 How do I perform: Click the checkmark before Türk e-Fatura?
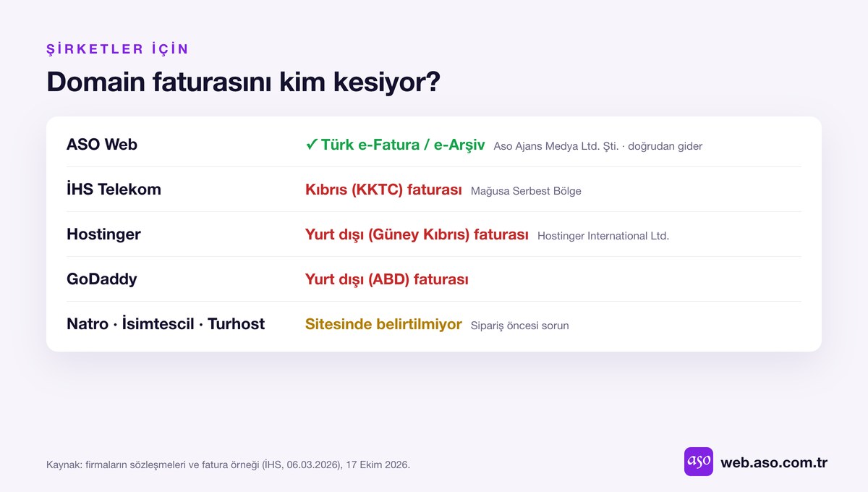coord(311,145)
